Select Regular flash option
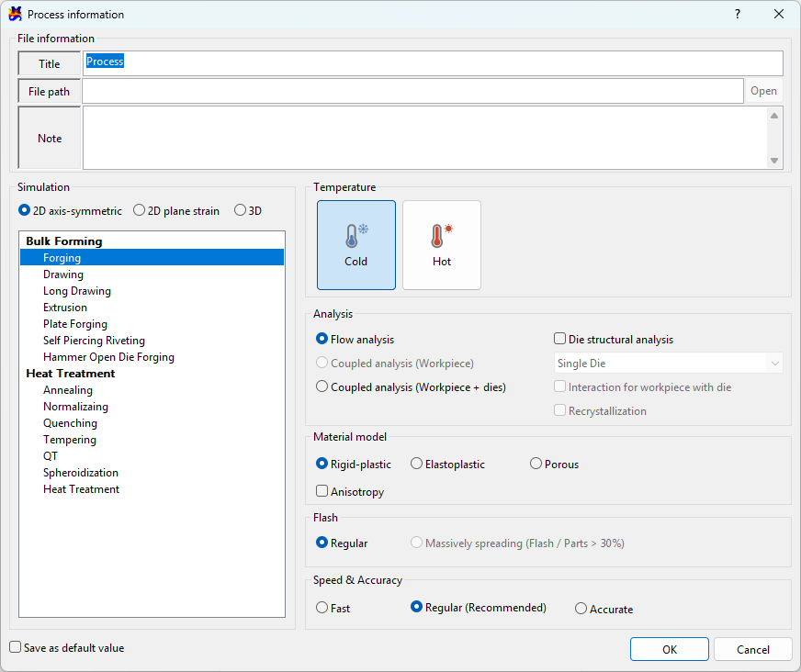 pos(342,543)
